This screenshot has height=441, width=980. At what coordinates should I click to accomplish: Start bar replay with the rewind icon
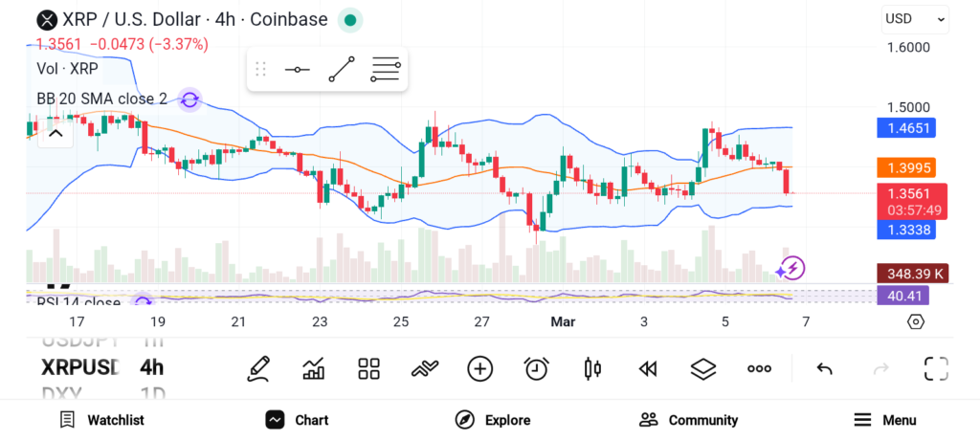pyautogui.click(x=648, y=368)
